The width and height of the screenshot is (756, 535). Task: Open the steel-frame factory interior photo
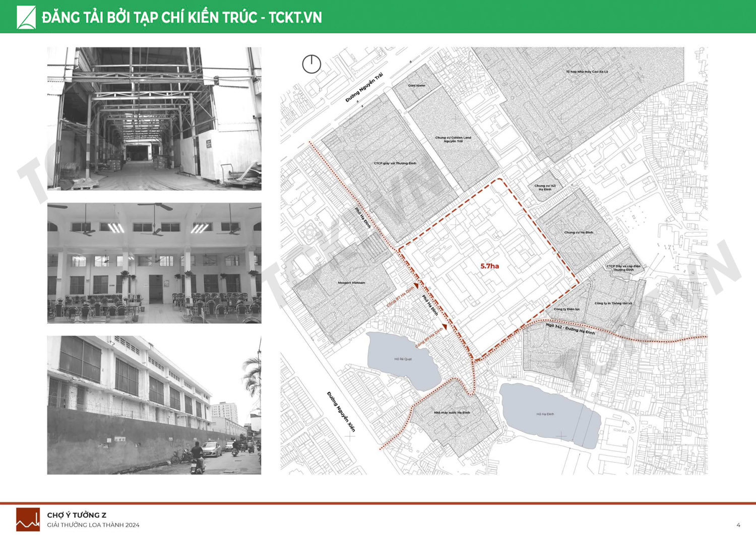point(154,118)
